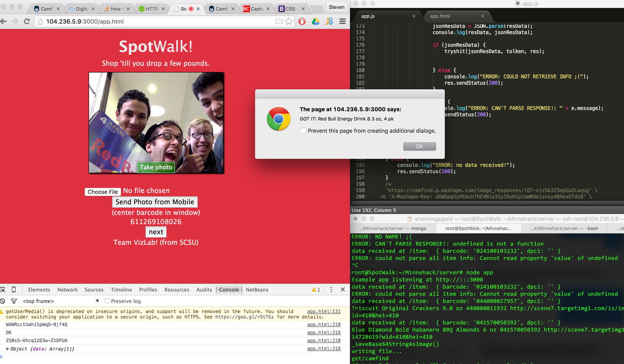The height and width of the screenshot is (364, 624).
Task: Open the Google Drive extension icon
Action: (x=315, y=21)
